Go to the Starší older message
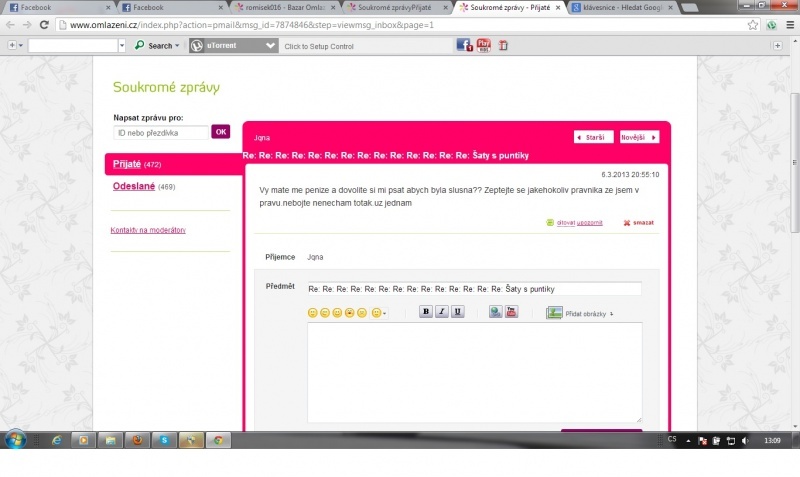 tap(594, 137)
